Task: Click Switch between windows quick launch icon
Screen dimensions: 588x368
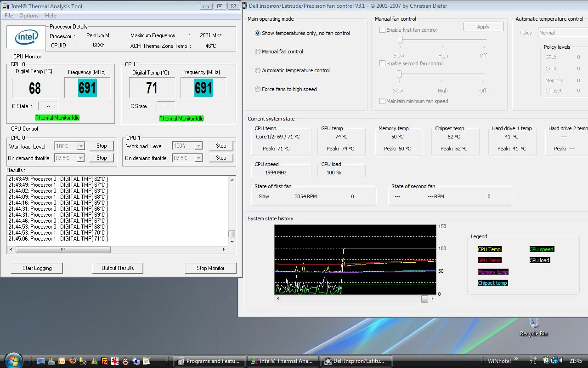Action: 51,361
